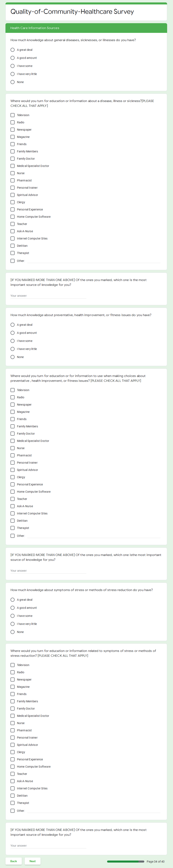The image size is (173, 868).
Task: Pick "I have very little" for stress knowledge
Action: pyautogui.click(x=13, y=624)
